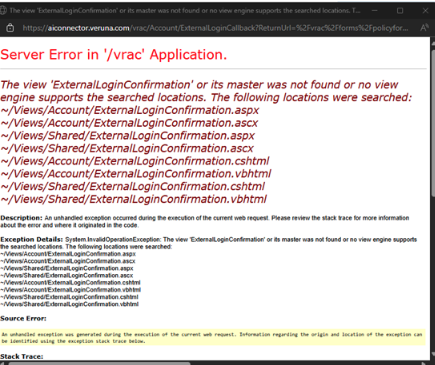Click the window title text in title bar
The width and height of the screenshot is (435, 365).
click(x=185, y=11)
